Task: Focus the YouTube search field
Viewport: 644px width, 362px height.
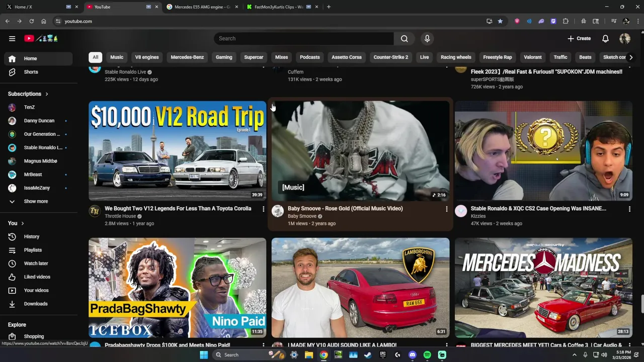Action: point(304,38)
